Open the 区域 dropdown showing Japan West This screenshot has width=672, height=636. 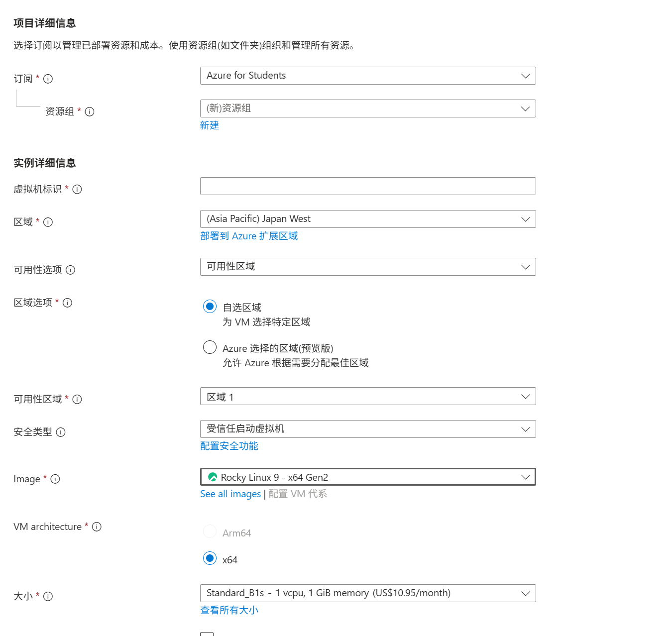point(368,219)
